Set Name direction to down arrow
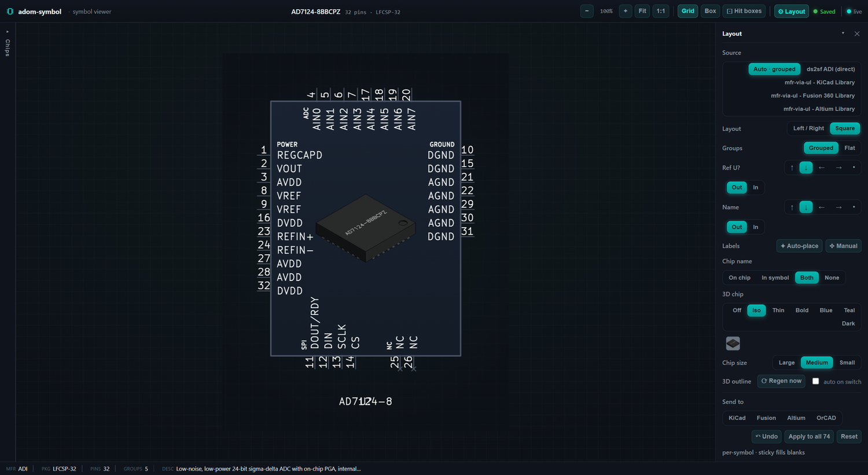868x475 pixels. 806,207
